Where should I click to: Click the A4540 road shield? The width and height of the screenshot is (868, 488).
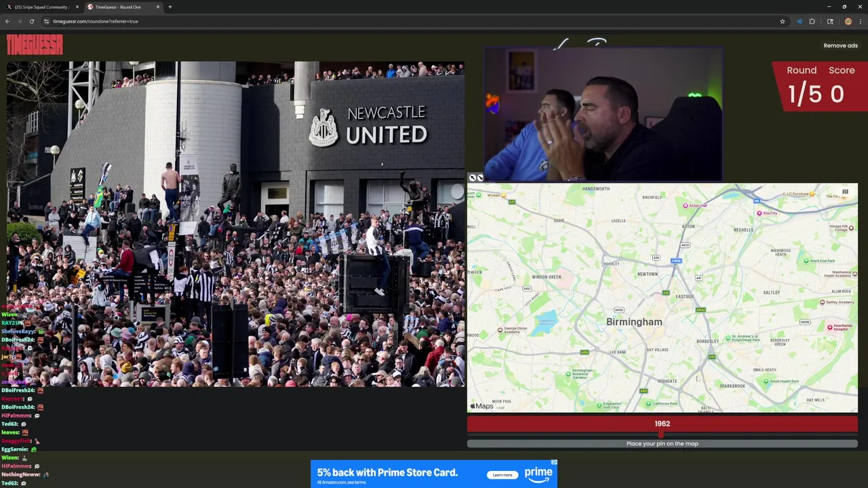(701, 310)
